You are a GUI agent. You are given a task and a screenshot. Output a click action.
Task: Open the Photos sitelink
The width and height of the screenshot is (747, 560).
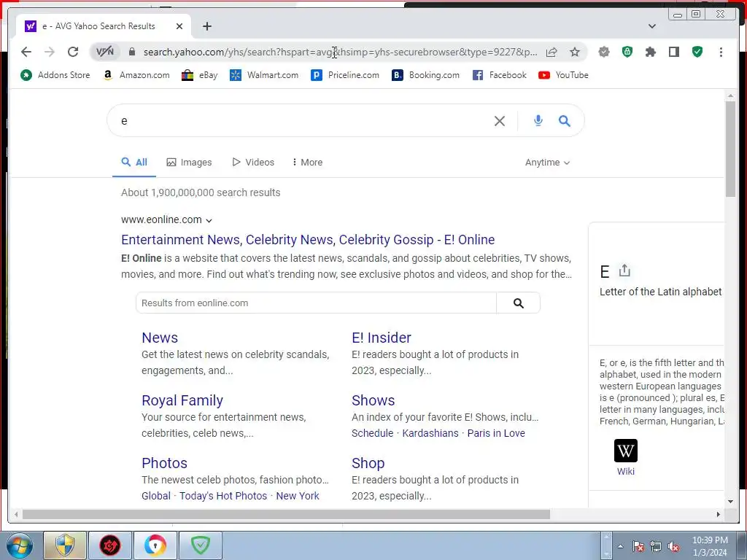tap(164, 463)
